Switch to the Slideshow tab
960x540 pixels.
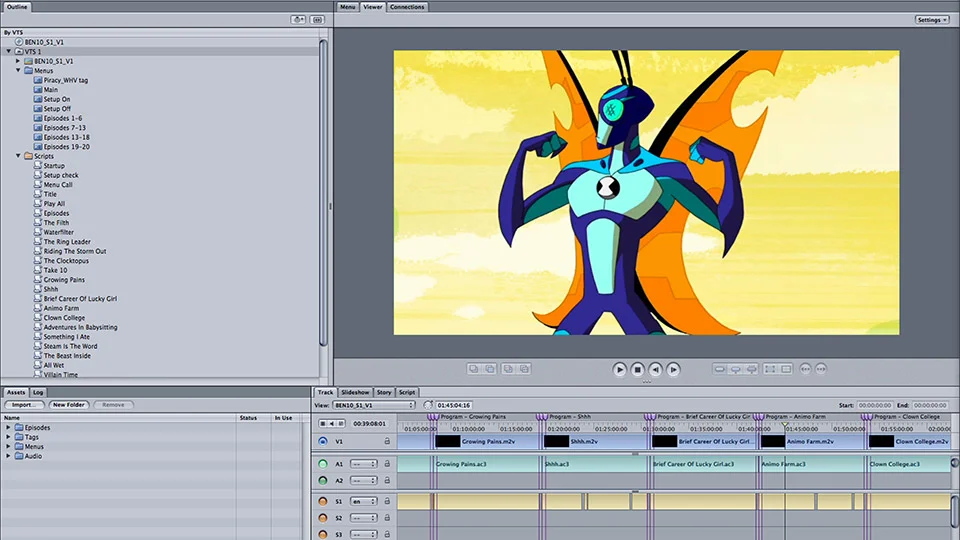355,392
